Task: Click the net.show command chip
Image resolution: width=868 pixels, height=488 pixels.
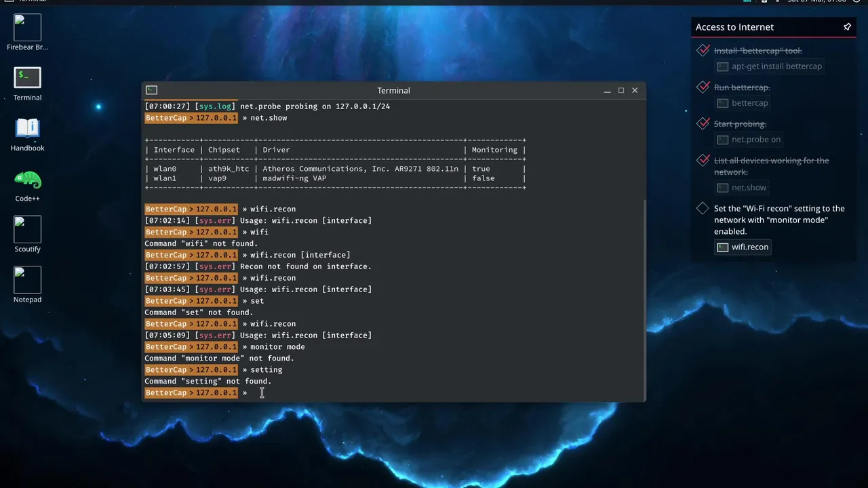Action: [742, 188]
